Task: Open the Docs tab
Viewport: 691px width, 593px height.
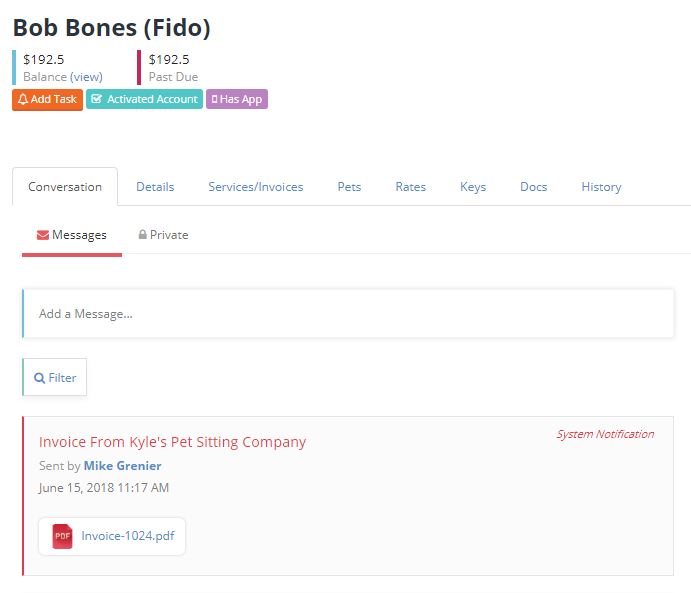Action: [534, 187]
